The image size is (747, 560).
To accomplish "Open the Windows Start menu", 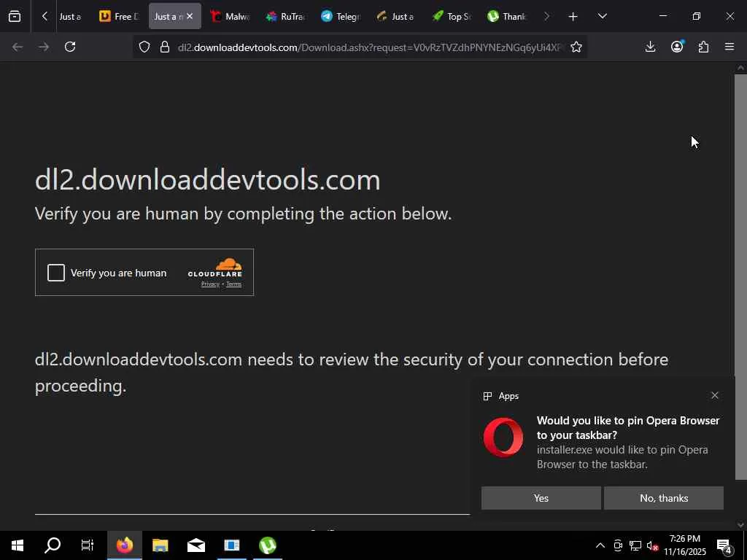I will (18, 545).
